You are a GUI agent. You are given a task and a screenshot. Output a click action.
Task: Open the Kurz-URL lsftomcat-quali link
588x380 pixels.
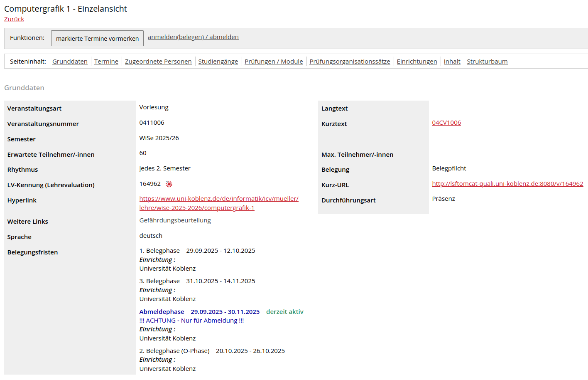(x=507, y=183)
